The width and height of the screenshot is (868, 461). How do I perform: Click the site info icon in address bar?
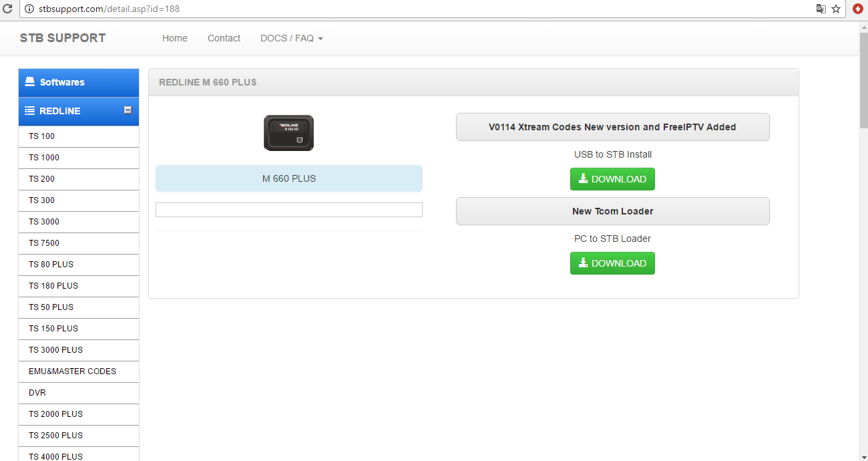(x=29, y=9)
